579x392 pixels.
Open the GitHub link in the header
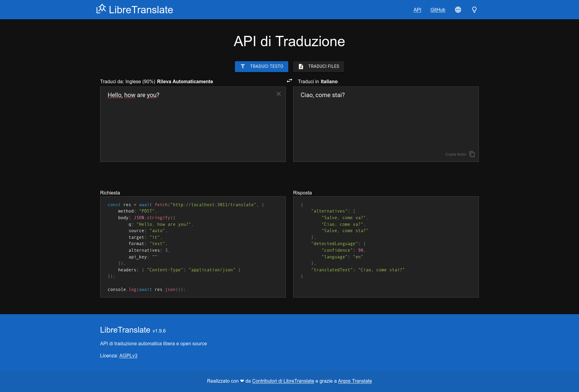tap(438, 10)
